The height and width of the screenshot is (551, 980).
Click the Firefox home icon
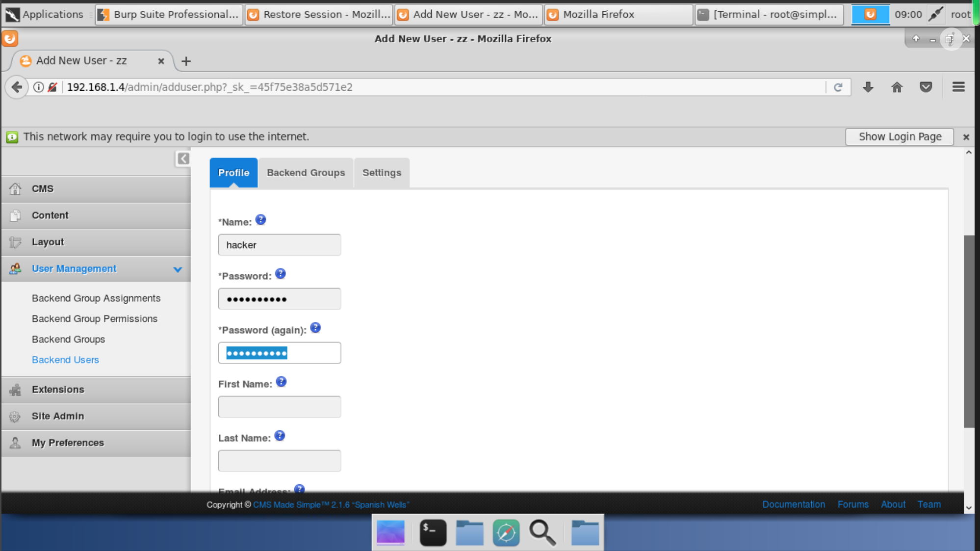click(897, 87)
